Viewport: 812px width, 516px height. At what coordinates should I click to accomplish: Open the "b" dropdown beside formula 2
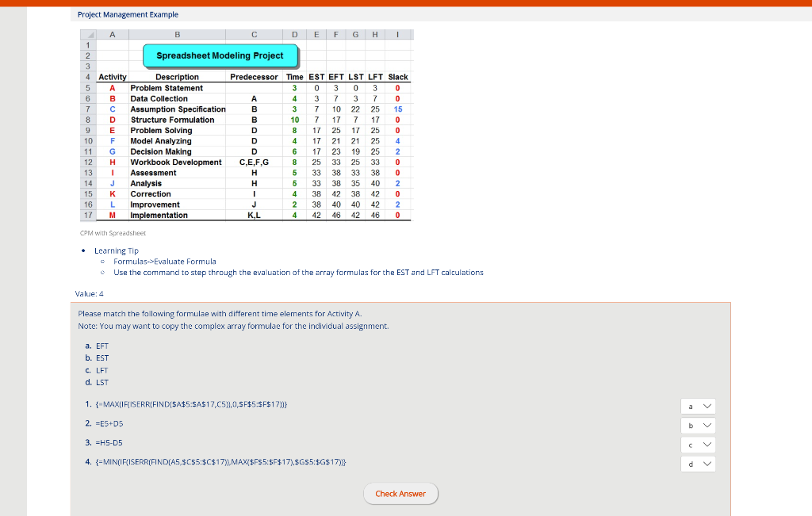(x=697, y=425)
